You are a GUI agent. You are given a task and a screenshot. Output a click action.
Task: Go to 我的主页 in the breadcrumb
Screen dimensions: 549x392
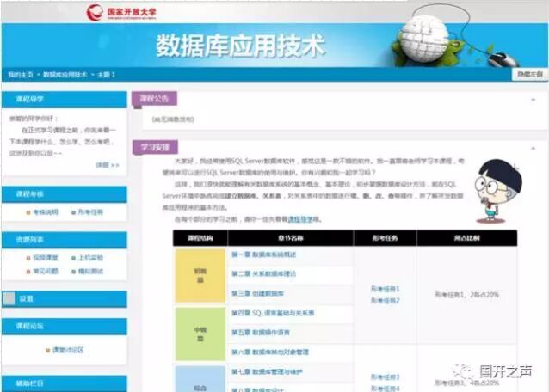point(22,75)
